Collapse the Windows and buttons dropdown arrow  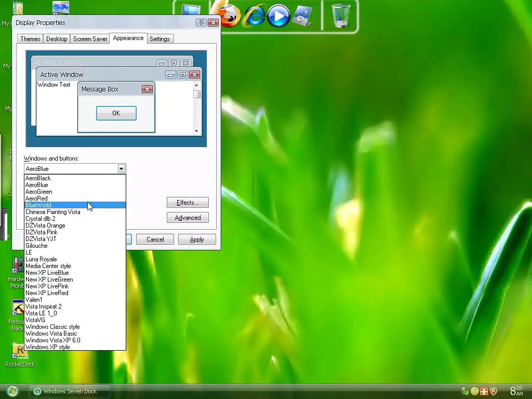pos(121,169)
